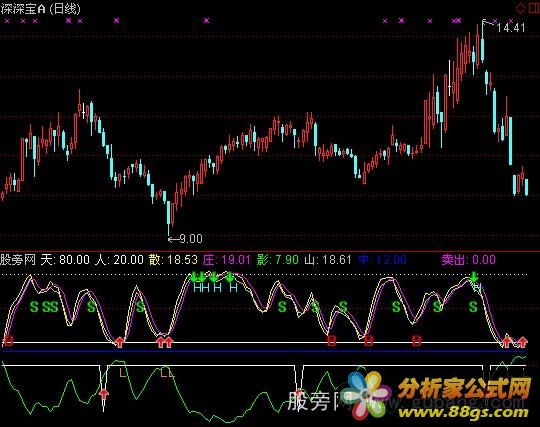Click the first purple X marker at top left
Viewport: 540px width, 427px height.
7,21
